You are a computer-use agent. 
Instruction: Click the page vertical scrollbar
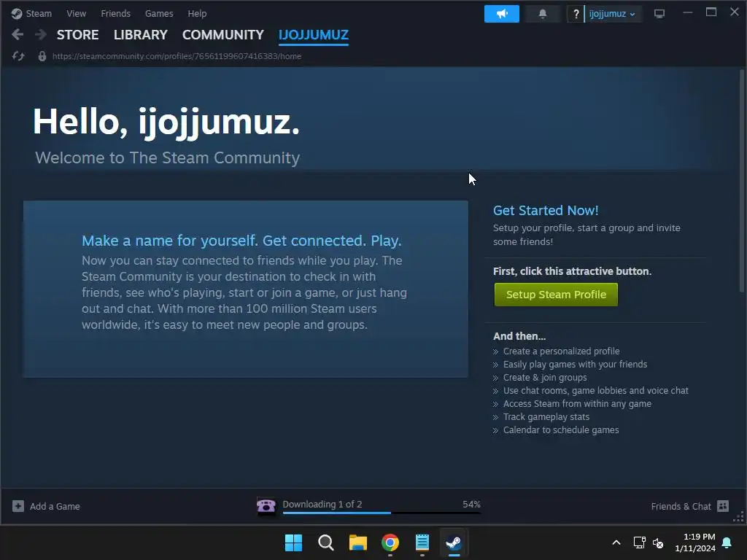742,181
